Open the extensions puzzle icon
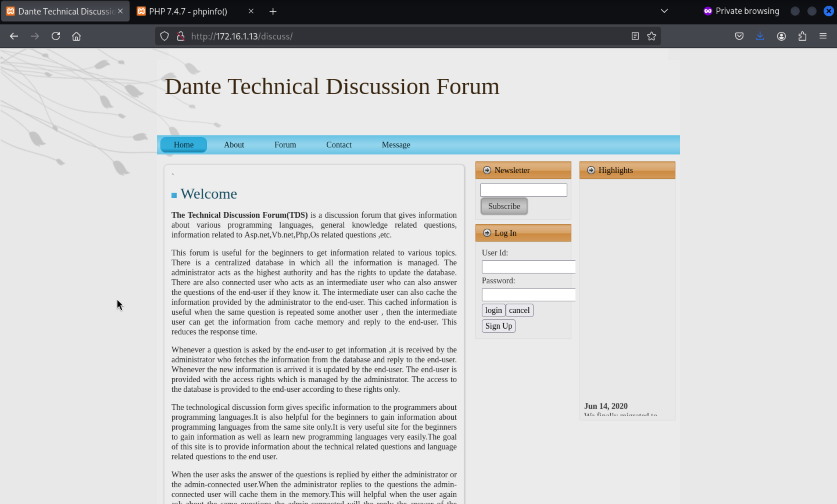This screenshot has width=837, height=504. (x=802, y=36)
